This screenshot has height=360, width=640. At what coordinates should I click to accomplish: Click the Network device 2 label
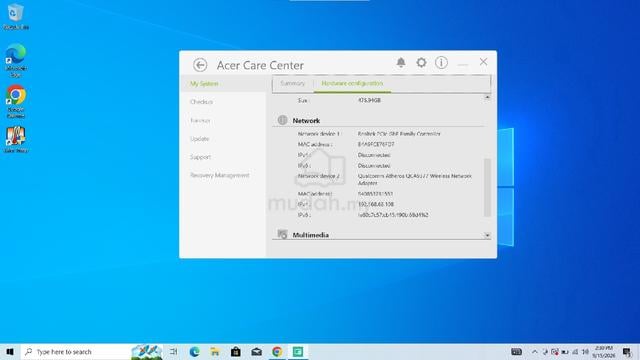(319, 176)
